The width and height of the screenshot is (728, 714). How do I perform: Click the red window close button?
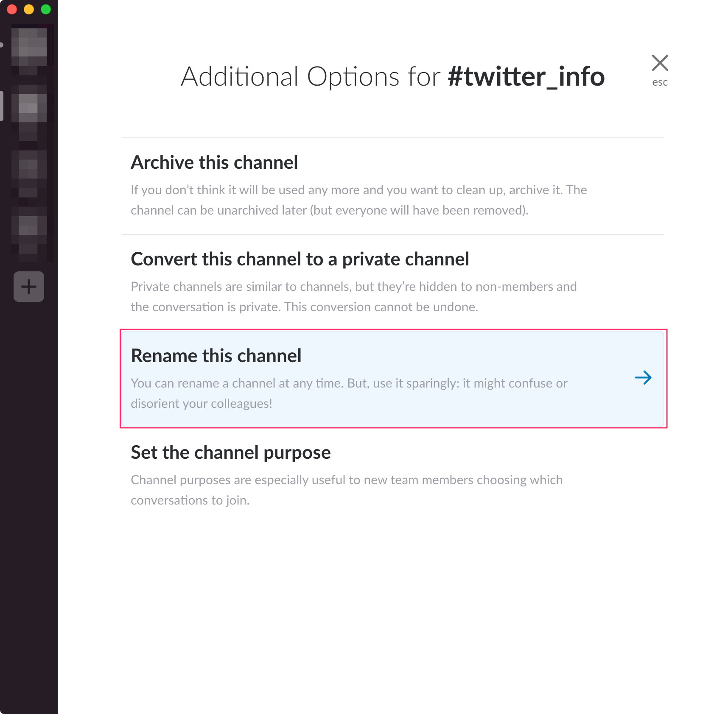pos(12,9)
